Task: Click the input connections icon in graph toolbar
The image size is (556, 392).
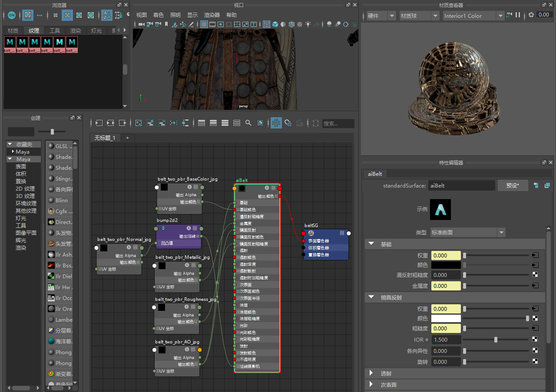Action: (99, 123)
